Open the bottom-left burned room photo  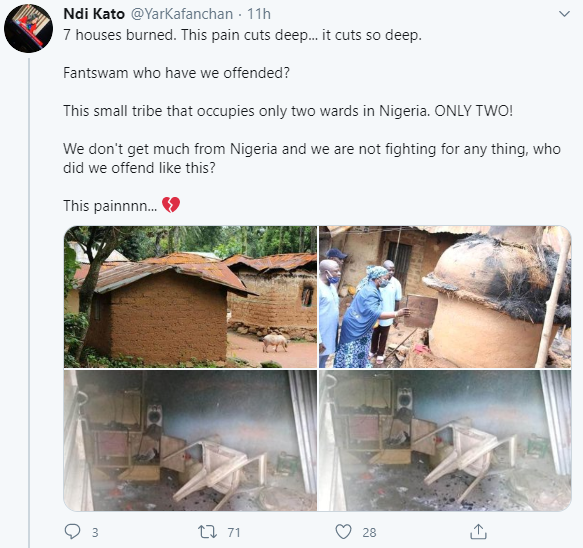(x=190, y=440)
